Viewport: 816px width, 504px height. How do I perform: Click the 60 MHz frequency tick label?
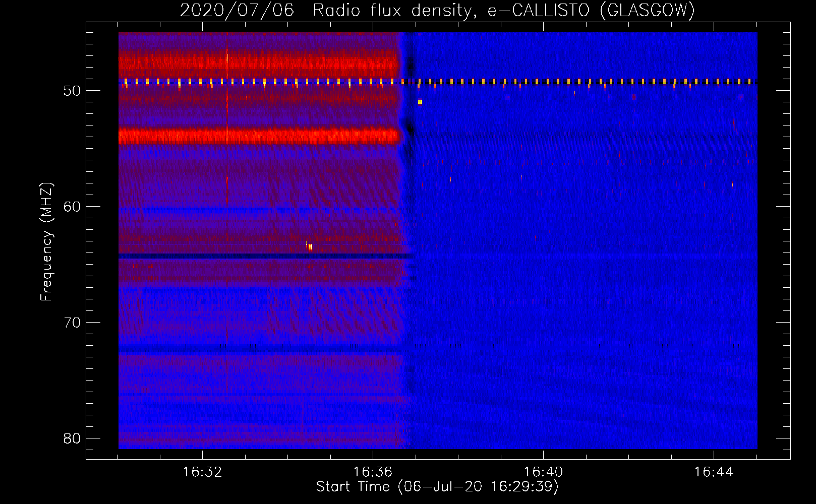coord(72,207)
